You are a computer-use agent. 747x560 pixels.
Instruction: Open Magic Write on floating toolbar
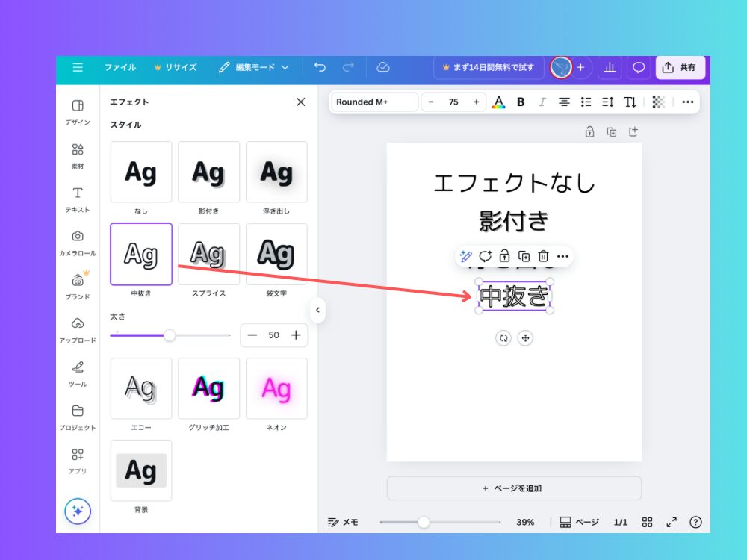pyautogui.click(x=465, y=257)
